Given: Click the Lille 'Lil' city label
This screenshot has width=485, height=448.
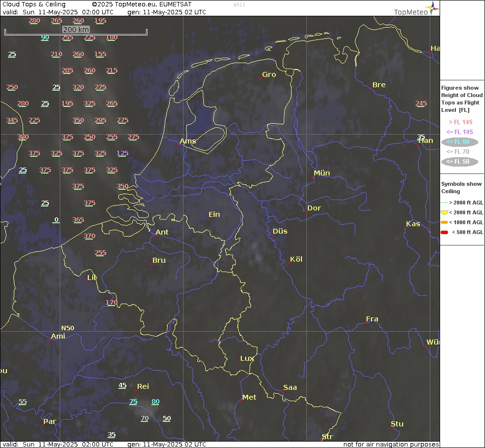Looking at the screenshot, I should pos(92,277).
